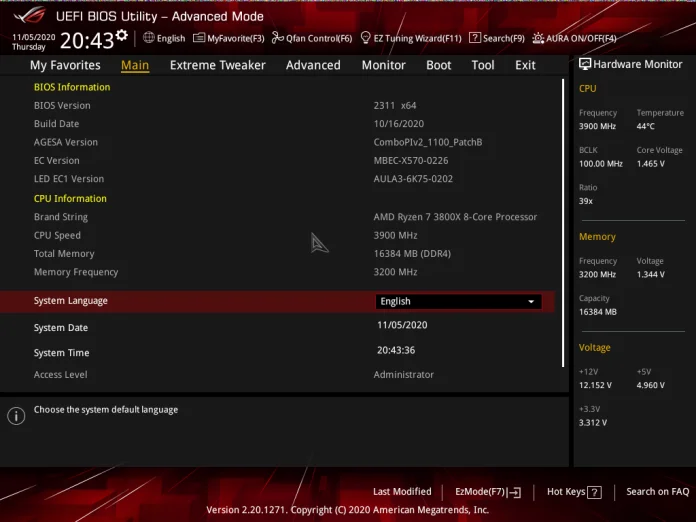Click the settings gear icon beside the clock

click(x=121, y=36)
